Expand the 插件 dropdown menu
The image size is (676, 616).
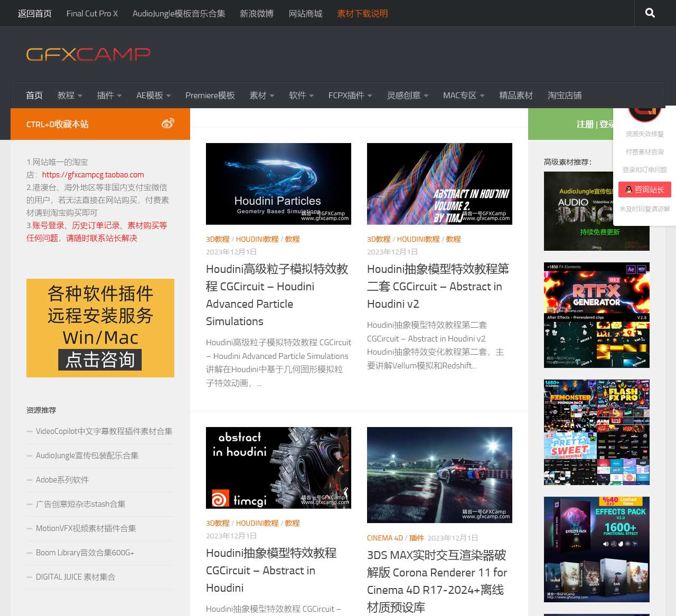[x=109, y=96]
